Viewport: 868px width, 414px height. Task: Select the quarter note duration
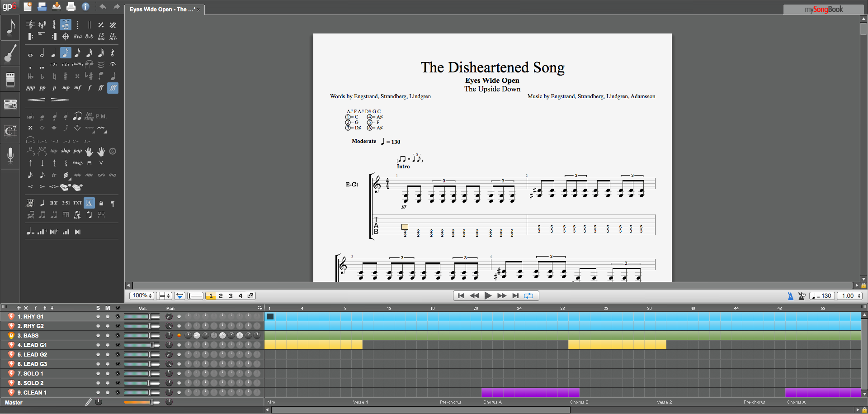[54, 53]
